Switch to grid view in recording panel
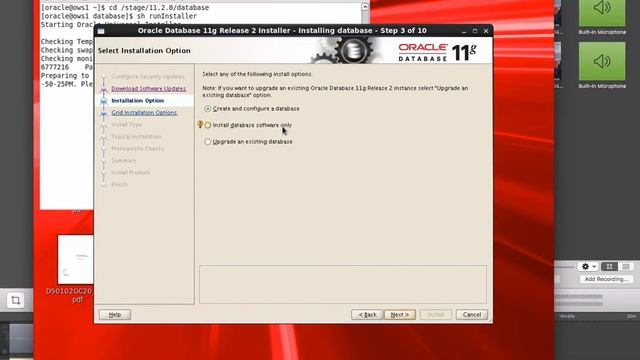Viewport: 640px width, 360px height. pyautogui.click(x=609, y=267)
